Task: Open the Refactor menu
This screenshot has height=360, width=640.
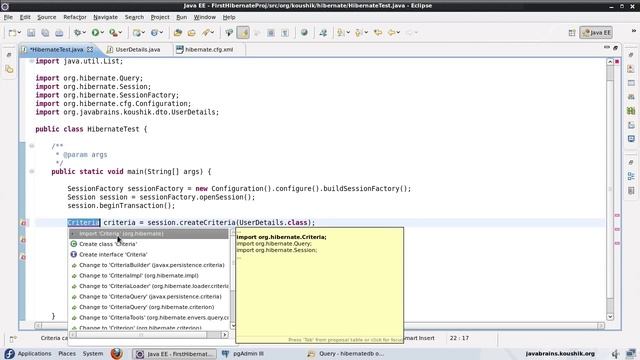Action: click(75, 17)
